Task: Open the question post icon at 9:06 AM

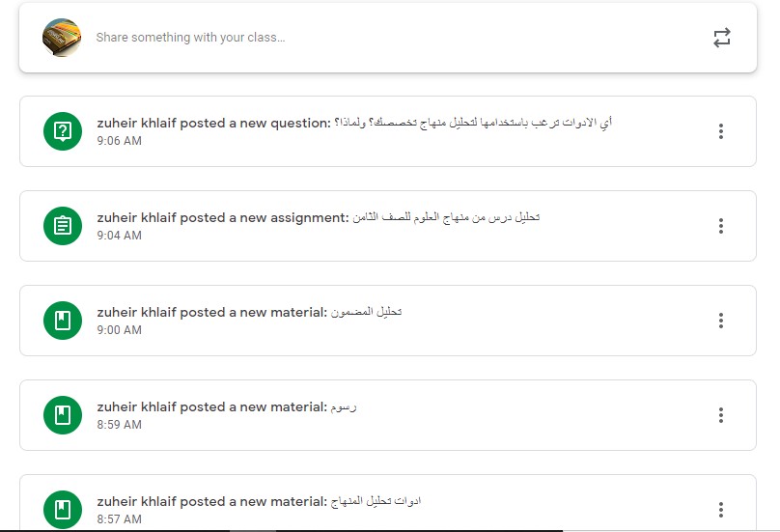Action: [63, 131]
